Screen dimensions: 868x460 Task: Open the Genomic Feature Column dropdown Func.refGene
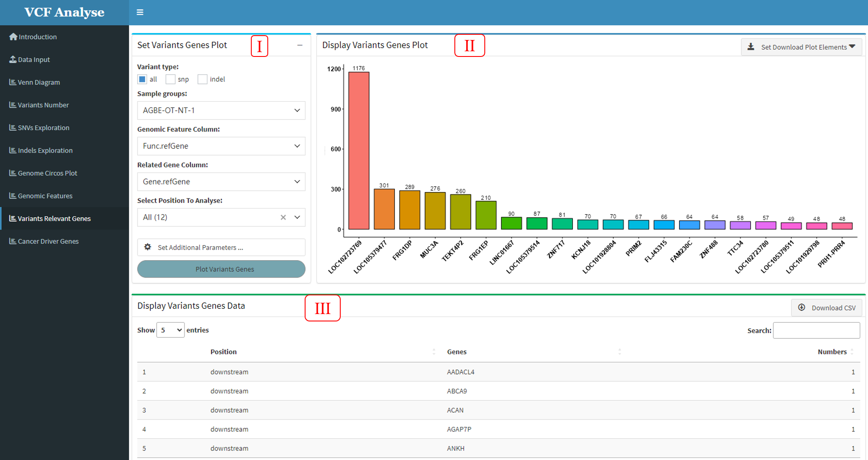point(221,146)
